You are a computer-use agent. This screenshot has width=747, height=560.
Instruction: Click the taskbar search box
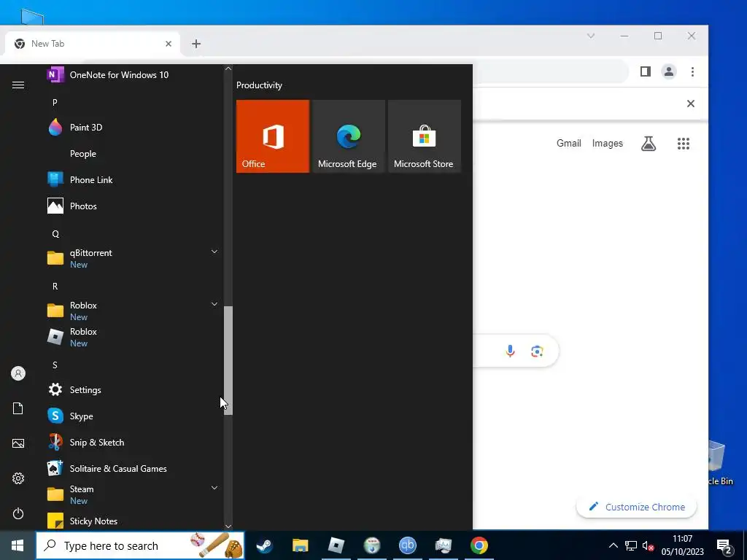[141, 545]
